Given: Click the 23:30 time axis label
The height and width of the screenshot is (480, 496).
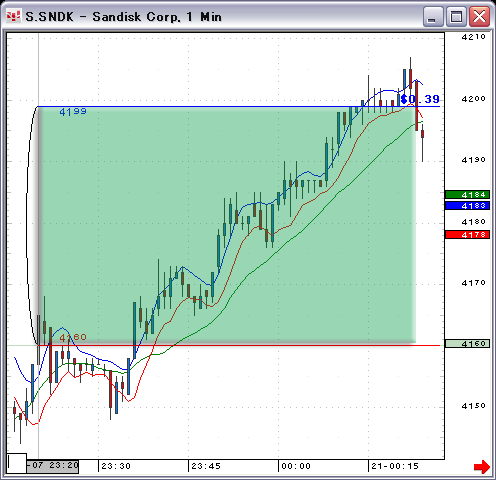Looking at the screenshot, I should click(116, 466).
